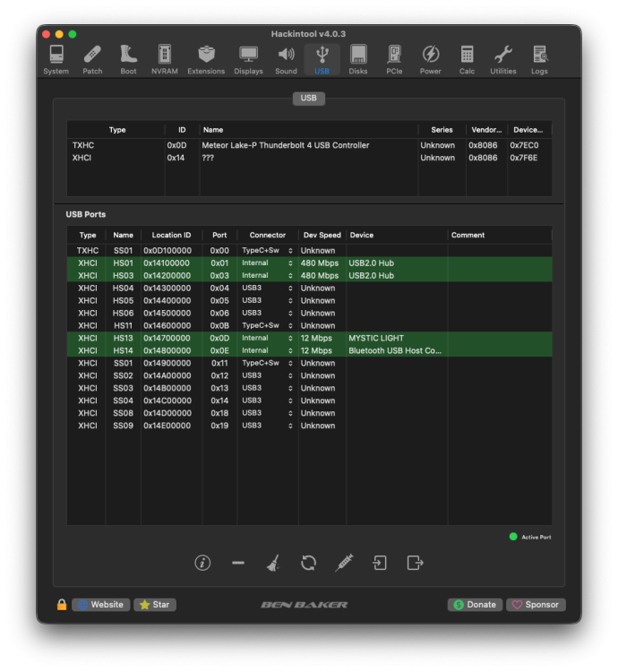This screenshot has height=672, width=618.
Task: Select the USB toolbar icon
Action: (322, 60)
